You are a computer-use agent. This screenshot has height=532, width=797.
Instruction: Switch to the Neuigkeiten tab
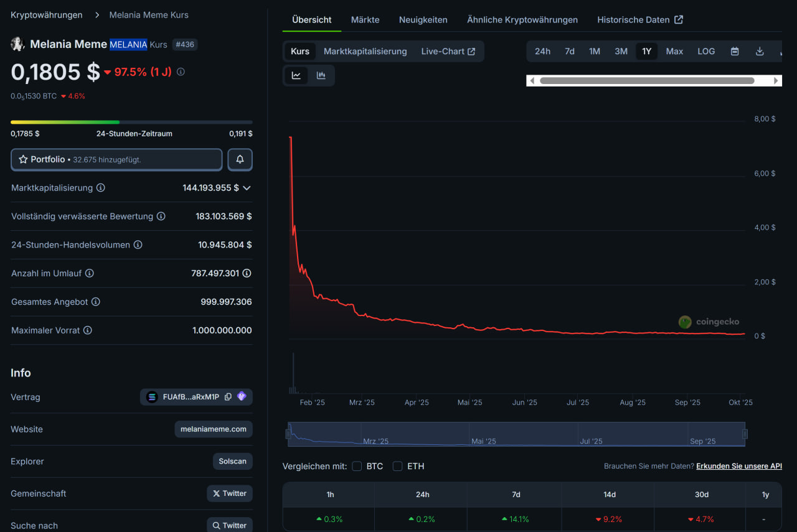[x=423, y=20]
